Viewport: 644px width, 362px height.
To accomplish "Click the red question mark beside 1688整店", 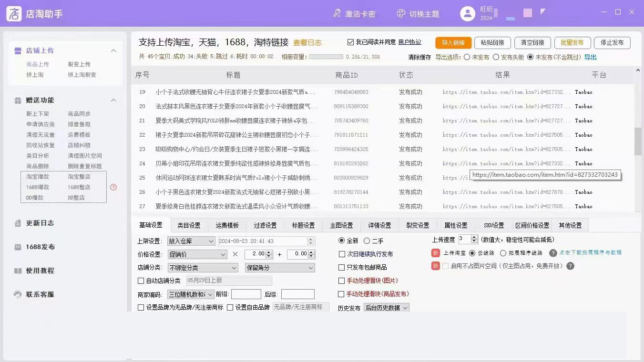I will click(x=113, y=187).
